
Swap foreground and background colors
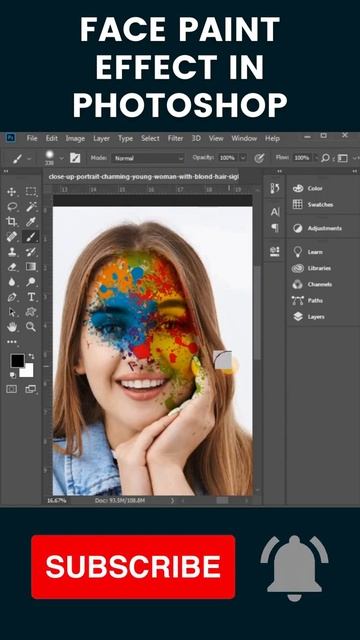coord(31,356)
